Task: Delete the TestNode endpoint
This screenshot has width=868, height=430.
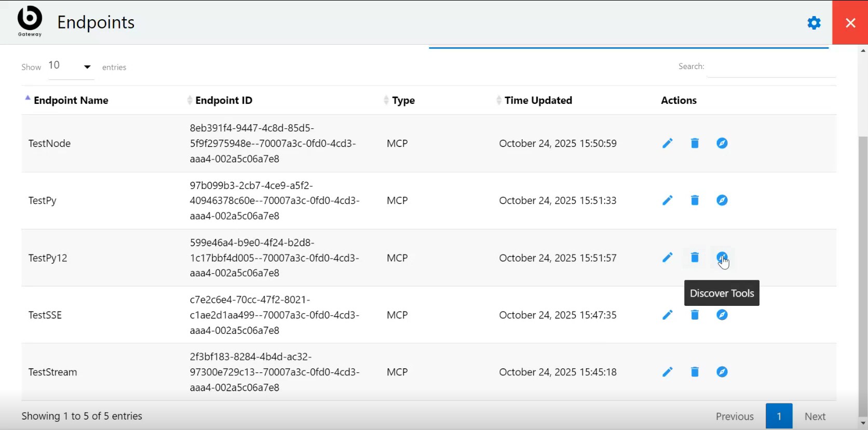Action: pos(695,143)
